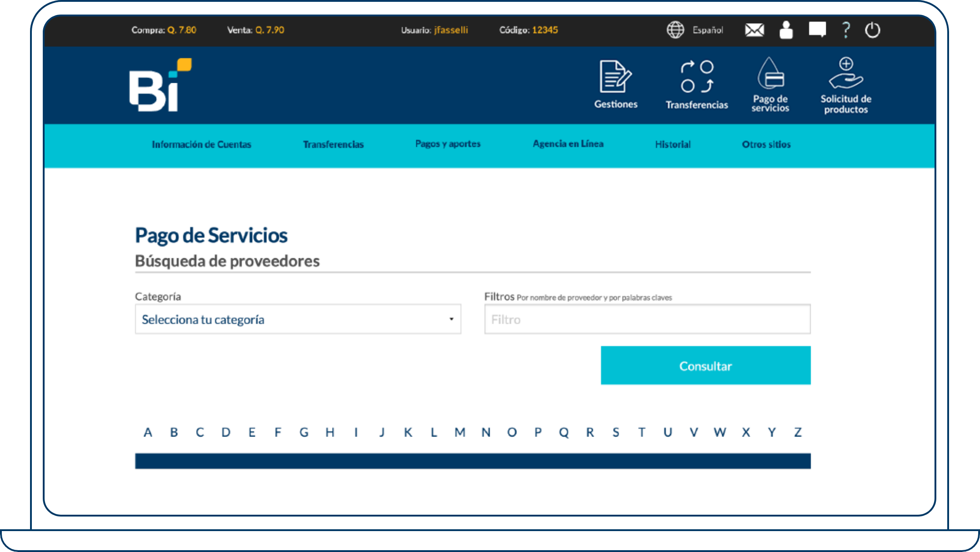Open the chat message bubble icon
Screen dimensions: 980x552
click(x=817, y=30)
